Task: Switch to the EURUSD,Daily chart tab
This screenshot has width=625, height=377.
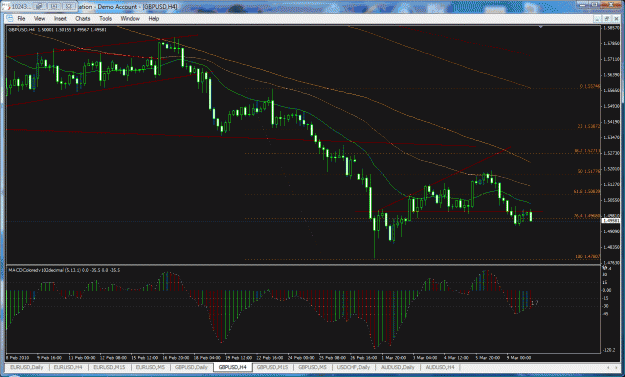Action: (27, 367)
